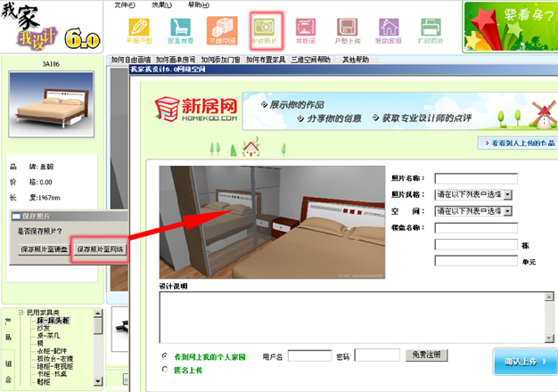Click the 户型上传 upload icon
Screen dimensions: 558x392
348,30
